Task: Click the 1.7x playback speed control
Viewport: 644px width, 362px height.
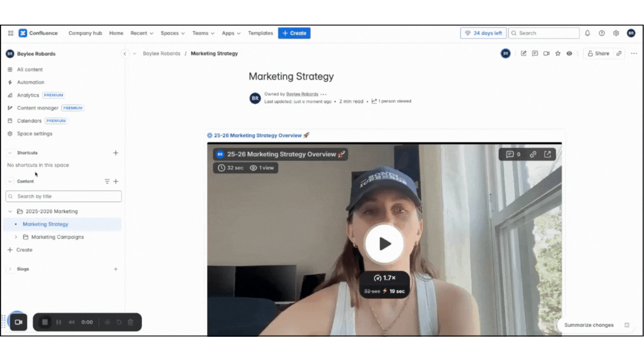Action: [384, 278]
